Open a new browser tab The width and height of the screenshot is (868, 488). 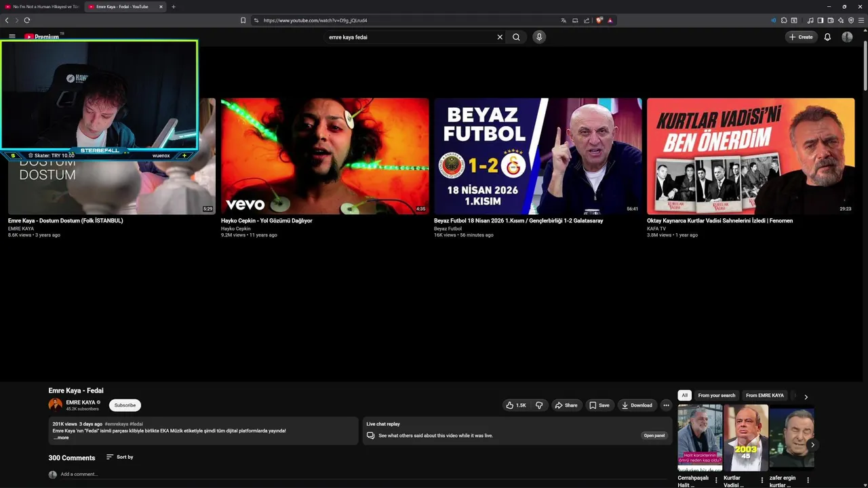tap(174, 7)
